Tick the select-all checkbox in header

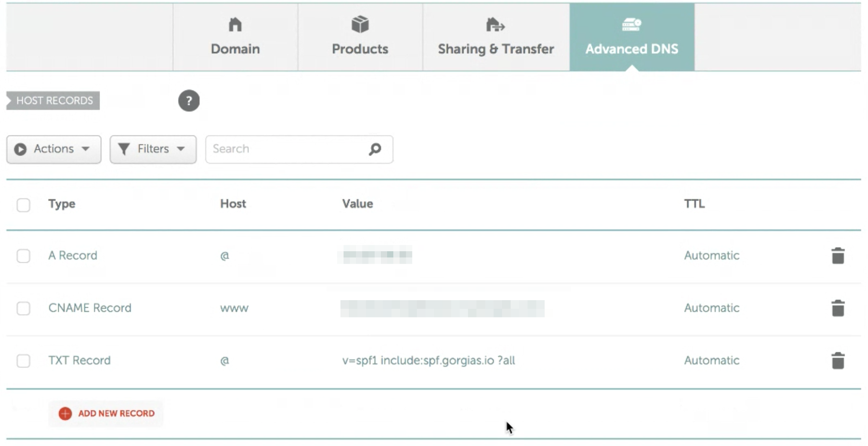pyautogui.click(x=24, y=205)
